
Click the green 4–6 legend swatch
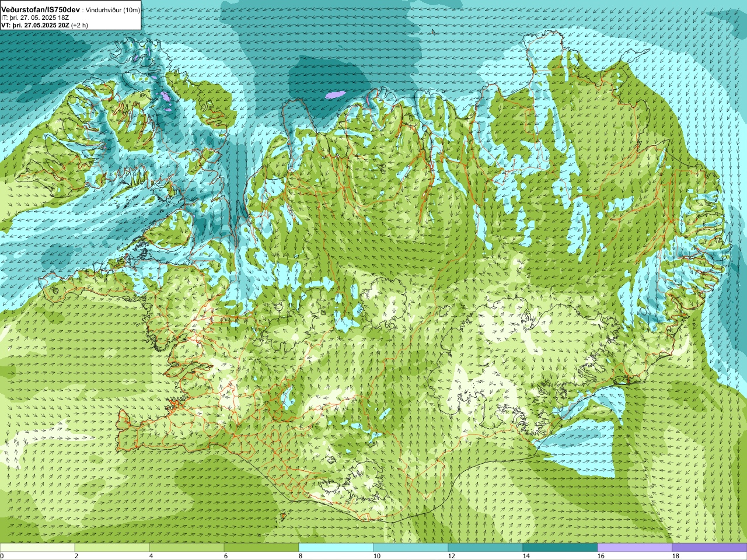click(187, 548)
